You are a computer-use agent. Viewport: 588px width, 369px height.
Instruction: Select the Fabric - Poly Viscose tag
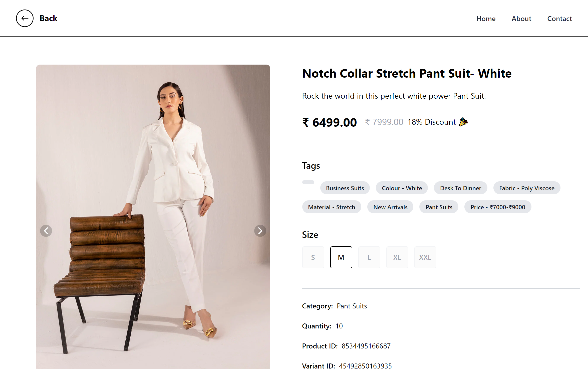pyautogui.click(x=527, y=188)
